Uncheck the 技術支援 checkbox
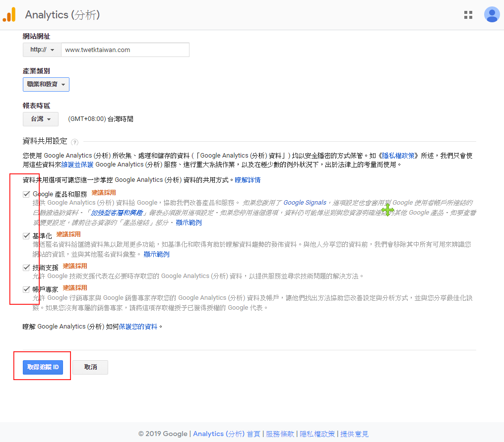504x442 pixels. (26, 268)
